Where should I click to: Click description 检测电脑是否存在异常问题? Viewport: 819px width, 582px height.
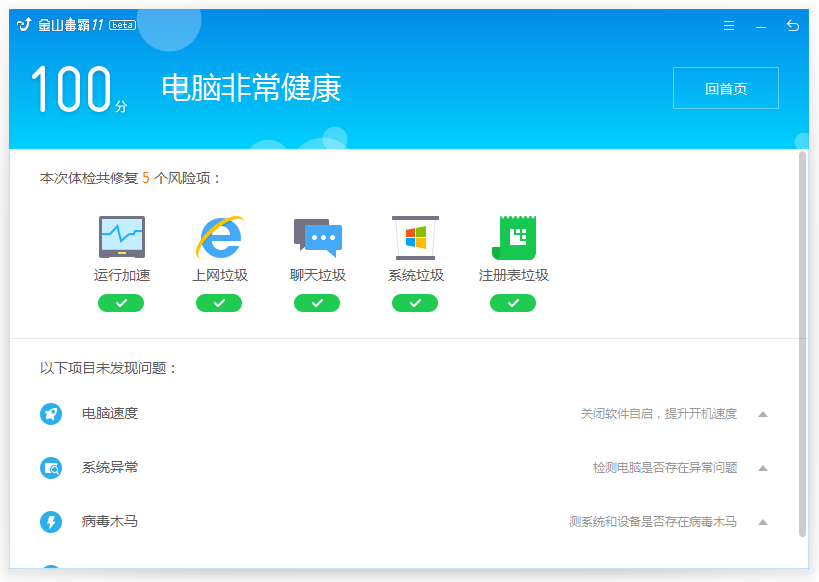click(665, 468)
